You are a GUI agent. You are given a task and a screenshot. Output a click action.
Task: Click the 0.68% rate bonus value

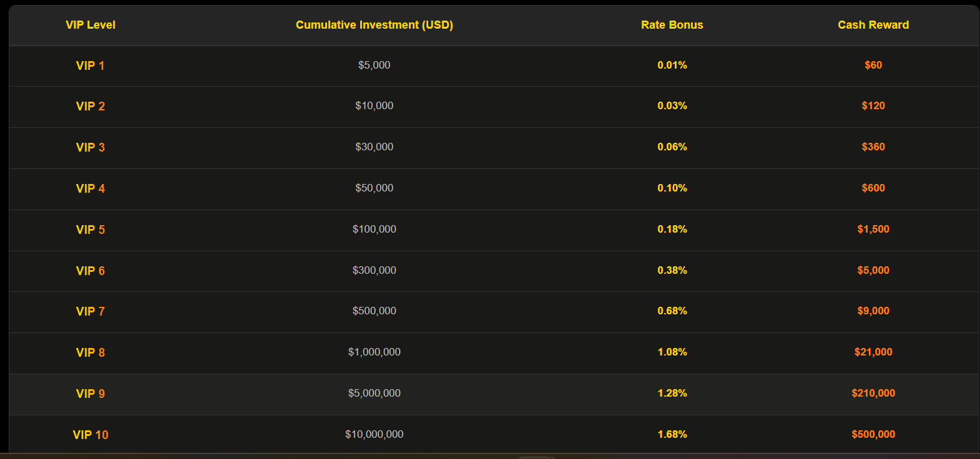(672, 311)
